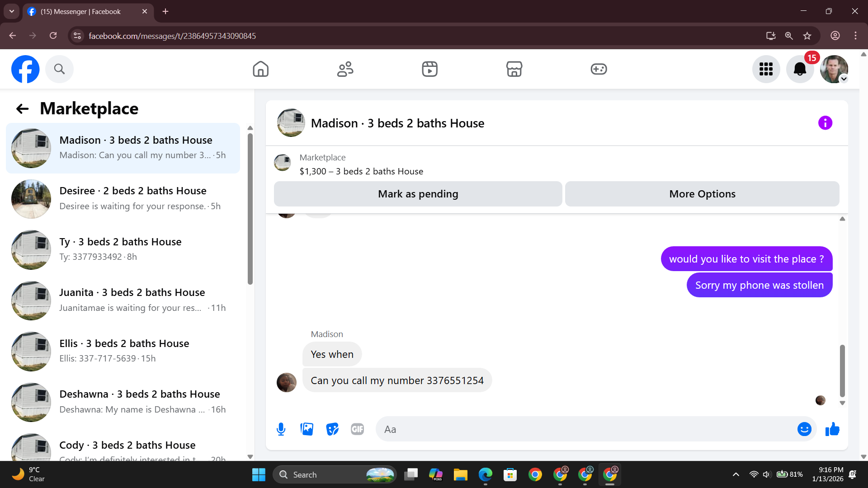
Task: Click the More Options button
Action: 702,194
